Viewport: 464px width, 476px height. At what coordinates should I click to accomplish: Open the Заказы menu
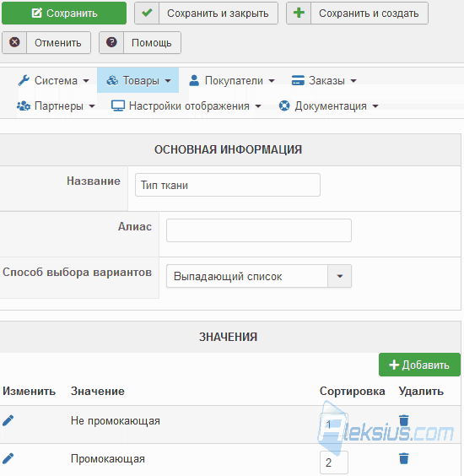pyautogui.click(x=326, y=80)
